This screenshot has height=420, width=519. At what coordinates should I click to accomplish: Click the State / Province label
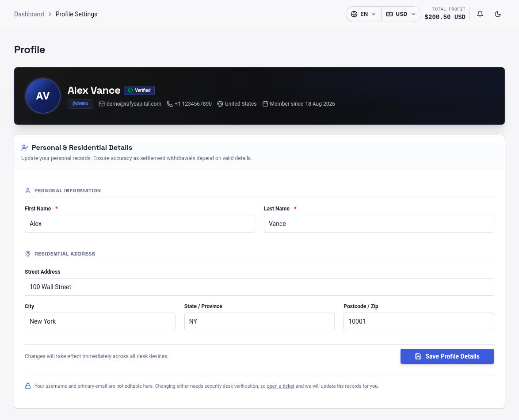click(203, 306)
